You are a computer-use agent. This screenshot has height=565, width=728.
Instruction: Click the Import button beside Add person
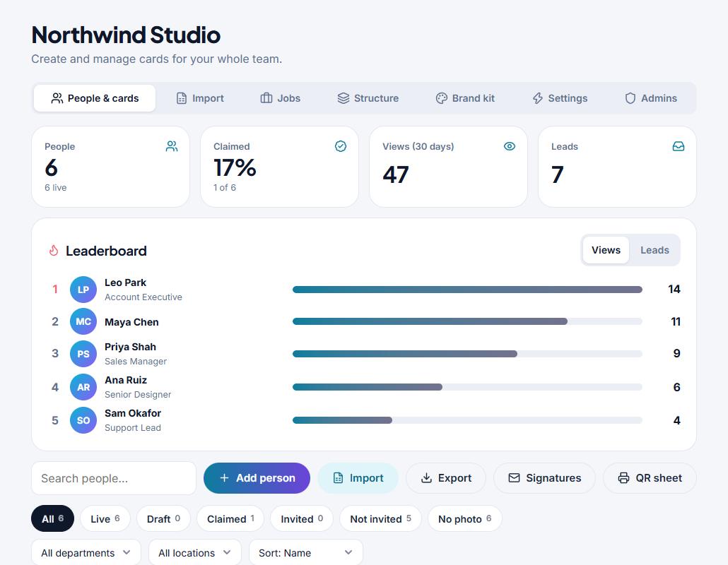[358, 478]
